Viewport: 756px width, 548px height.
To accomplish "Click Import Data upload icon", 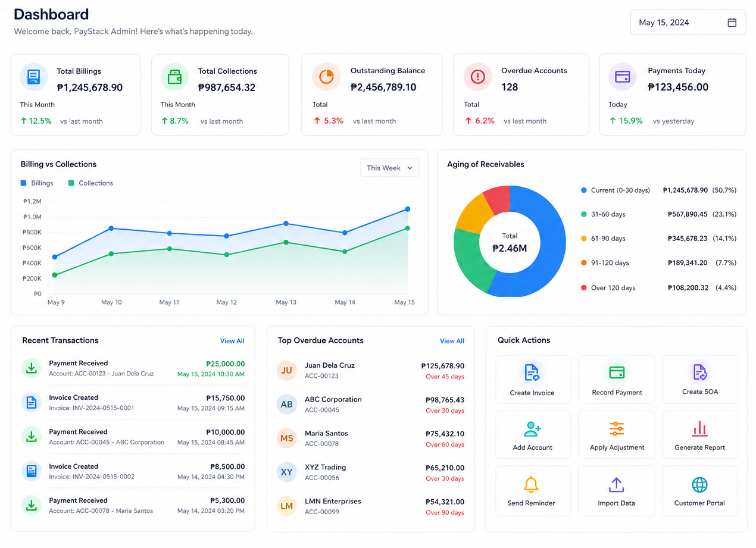I will 616,484.
